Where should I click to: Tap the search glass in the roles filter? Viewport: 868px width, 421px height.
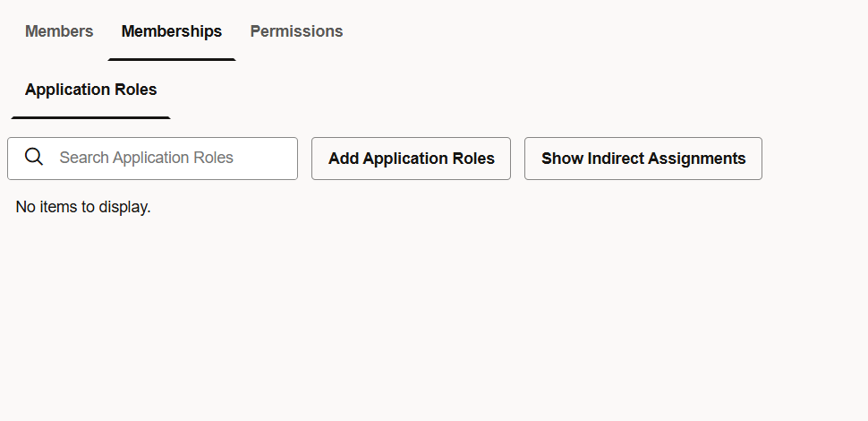coord(34,158)
